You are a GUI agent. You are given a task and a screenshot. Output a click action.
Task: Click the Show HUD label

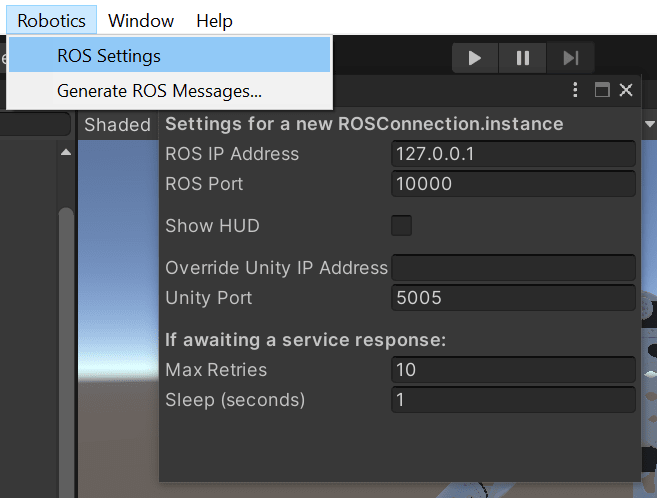point(212,226)
